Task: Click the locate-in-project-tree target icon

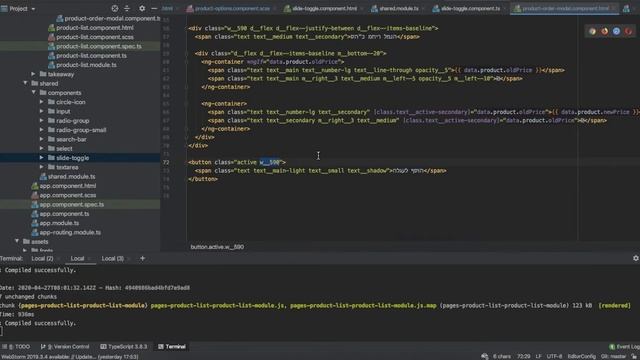Action: coord(115,8)
